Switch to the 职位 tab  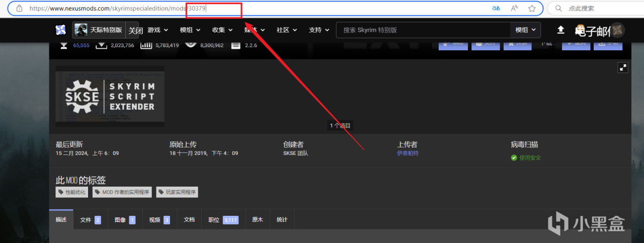(x=223, y=220)
